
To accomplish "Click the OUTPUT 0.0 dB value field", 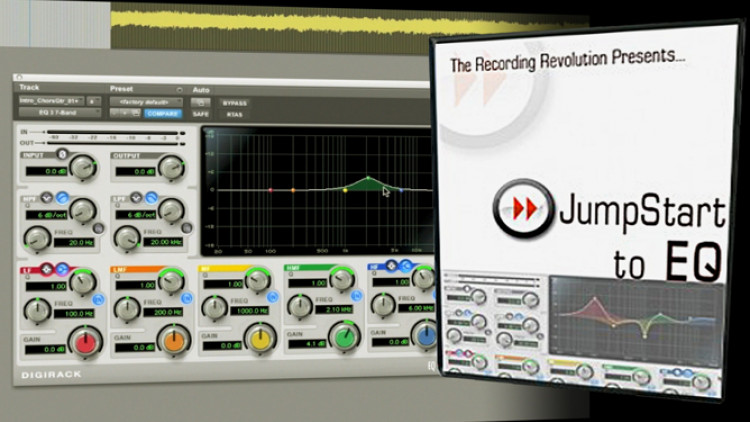I will point(135,171).
